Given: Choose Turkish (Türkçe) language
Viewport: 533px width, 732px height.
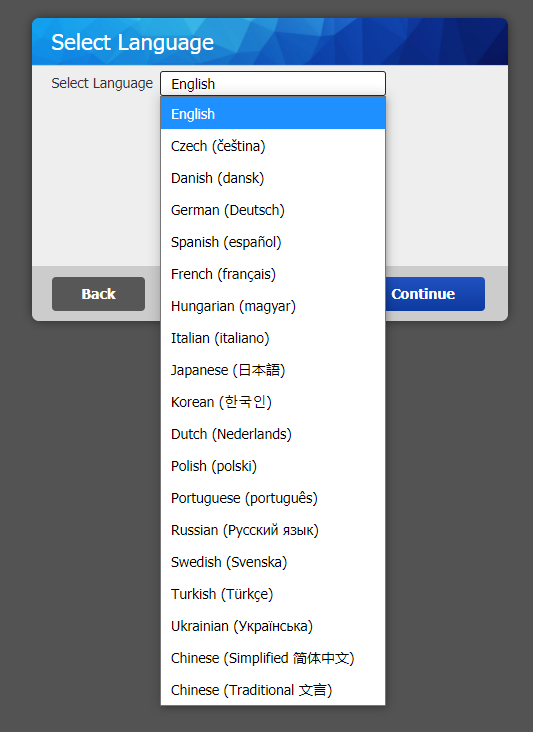Looking at the screenshot, I should 273,594.
